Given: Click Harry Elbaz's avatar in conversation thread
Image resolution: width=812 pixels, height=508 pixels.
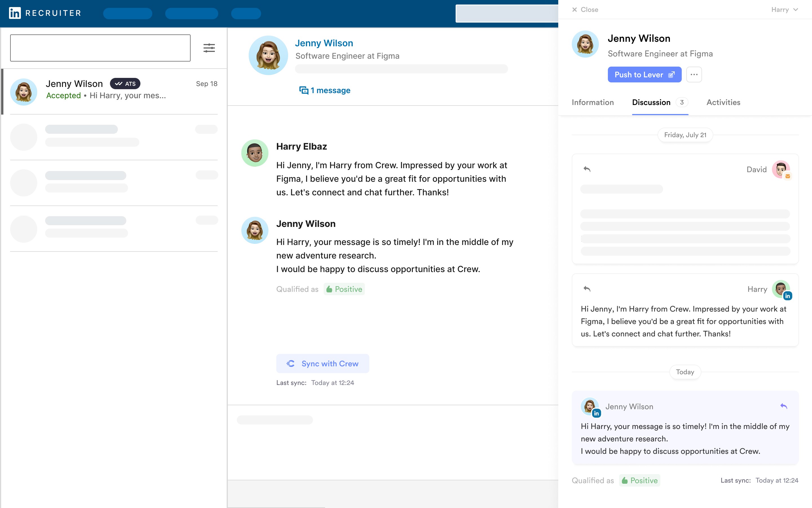Looking at the screenshot, I should point(255,153).
